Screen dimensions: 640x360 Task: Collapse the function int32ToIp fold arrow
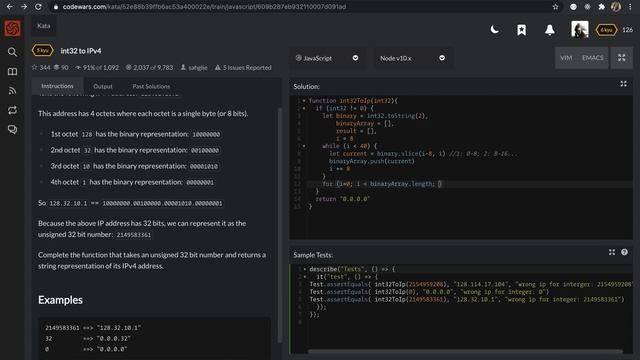[x=304, y=101]
